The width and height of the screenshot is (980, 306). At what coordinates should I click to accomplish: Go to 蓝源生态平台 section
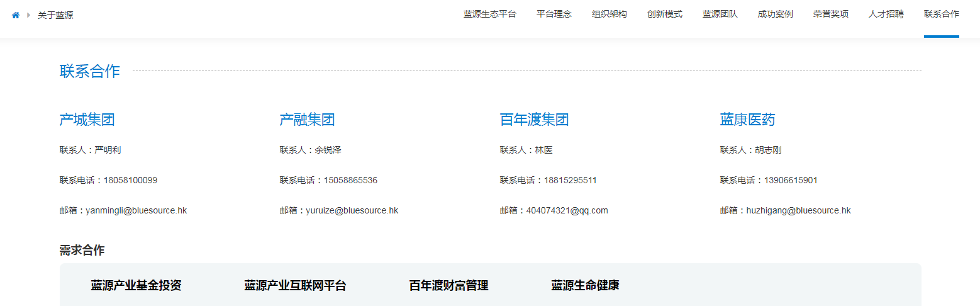pyautogui.click(x=489, y=14)
